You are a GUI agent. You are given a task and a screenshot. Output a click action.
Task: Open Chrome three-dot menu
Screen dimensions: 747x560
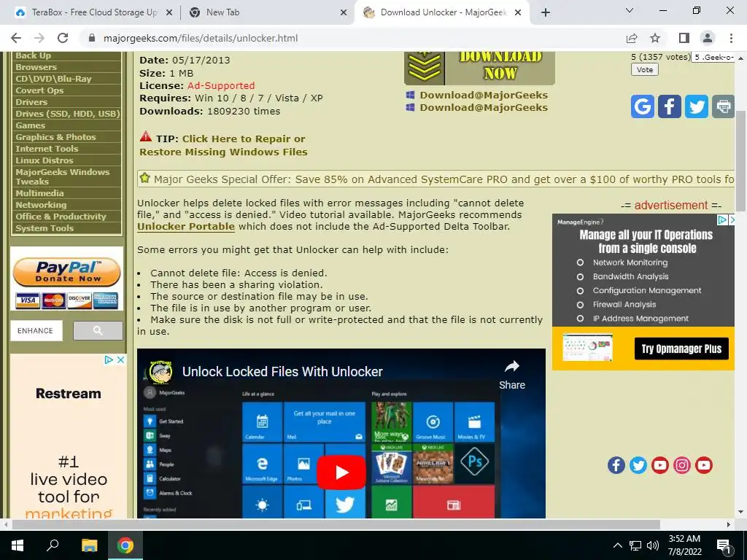731,38
